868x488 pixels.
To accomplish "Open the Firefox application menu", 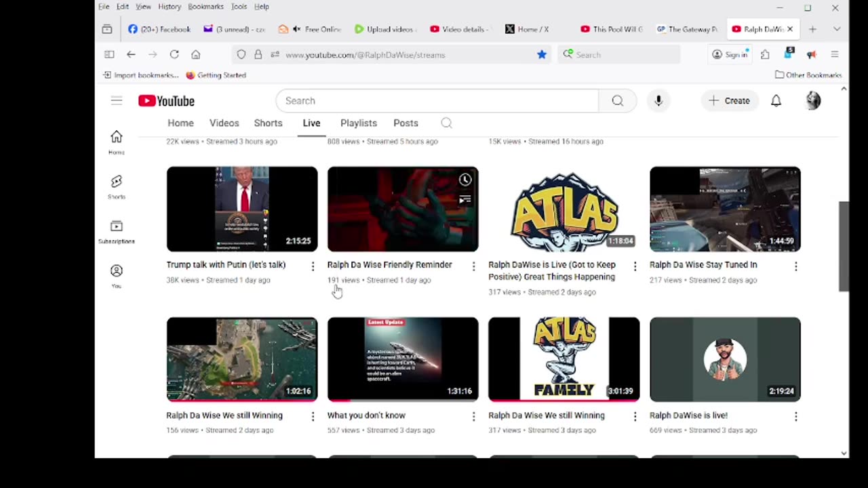I will [835, 54].
